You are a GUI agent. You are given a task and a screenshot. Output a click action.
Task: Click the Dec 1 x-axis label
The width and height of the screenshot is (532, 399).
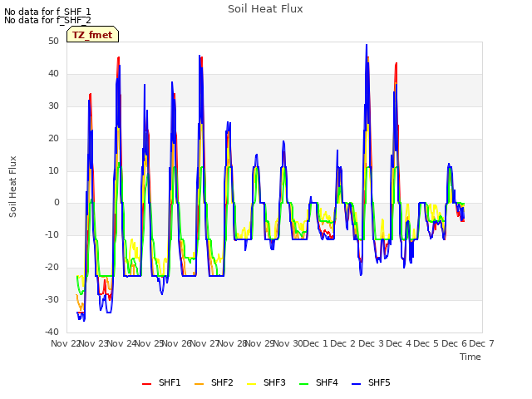click(315, 343)
